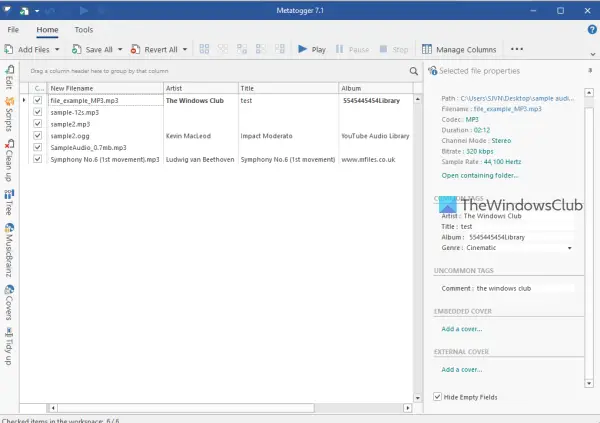600x423 pixels.
Task: Click the Revert All icon
Action: click(x=135, y=49)
